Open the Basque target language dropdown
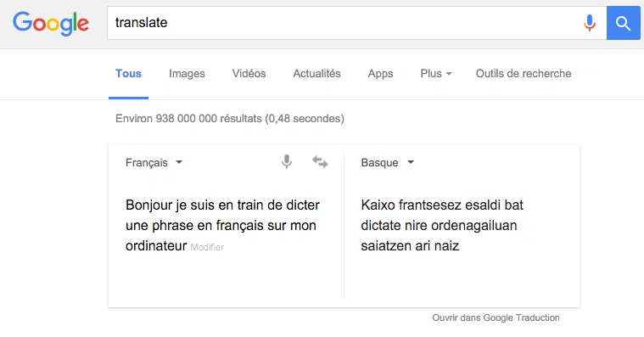This screenshot has width=644, height=337. pos(387,163)
